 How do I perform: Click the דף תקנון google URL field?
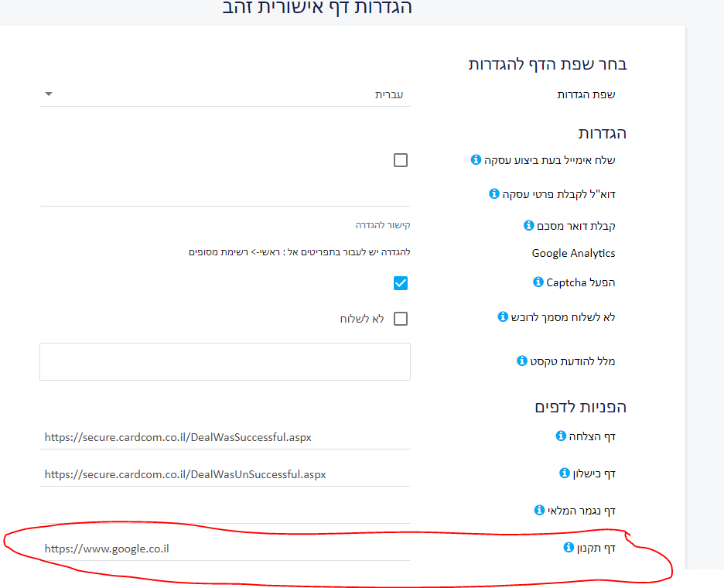pos(225,549)
